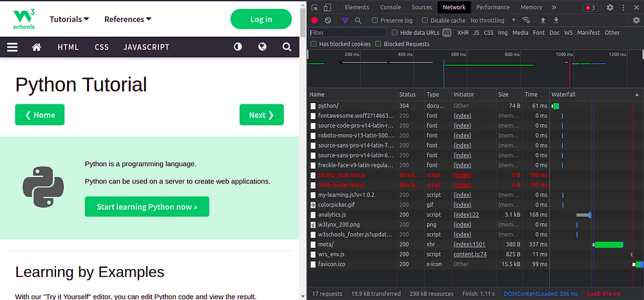Select the XHR filter type

click(x=462, y=32)
